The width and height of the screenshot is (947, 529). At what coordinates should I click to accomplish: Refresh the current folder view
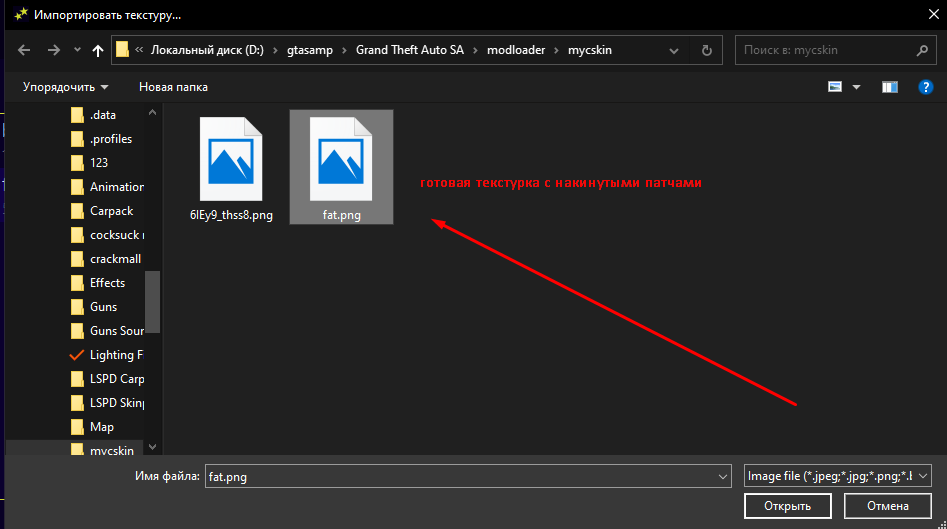click(x=706, y=50)
